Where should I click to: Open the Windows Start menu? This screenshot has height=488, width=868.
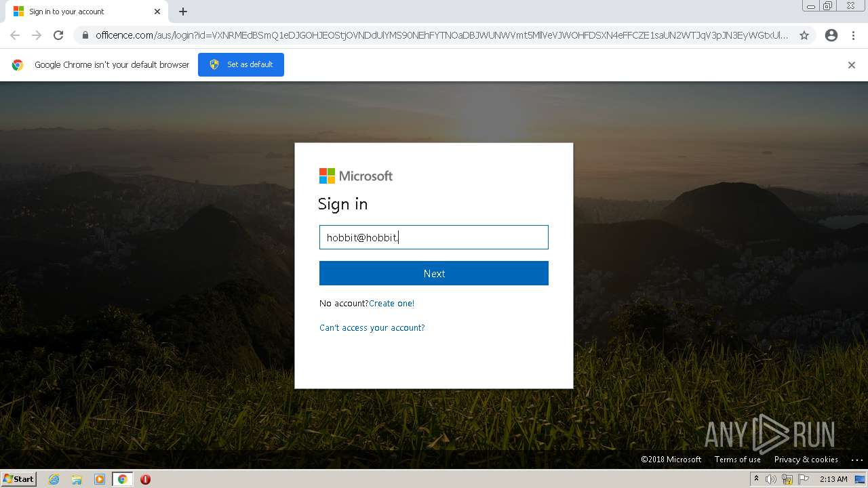[x=18, y=479]
